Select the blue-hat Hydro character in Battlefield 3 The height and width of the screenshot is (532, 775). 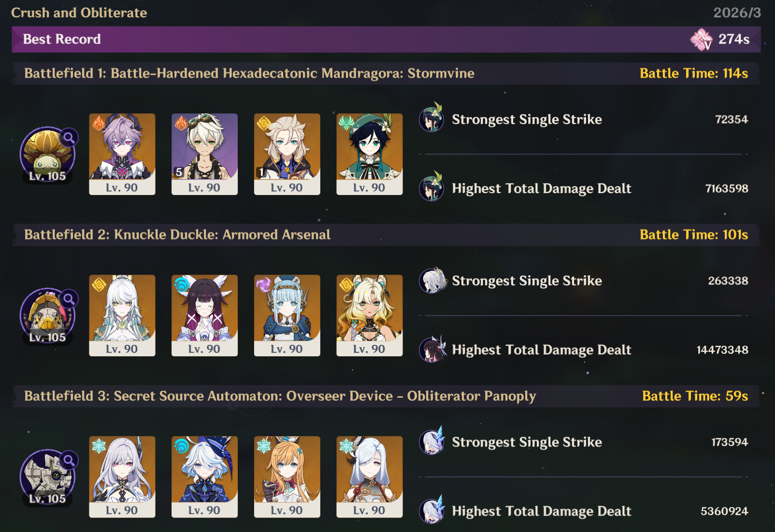click(204, 476)
